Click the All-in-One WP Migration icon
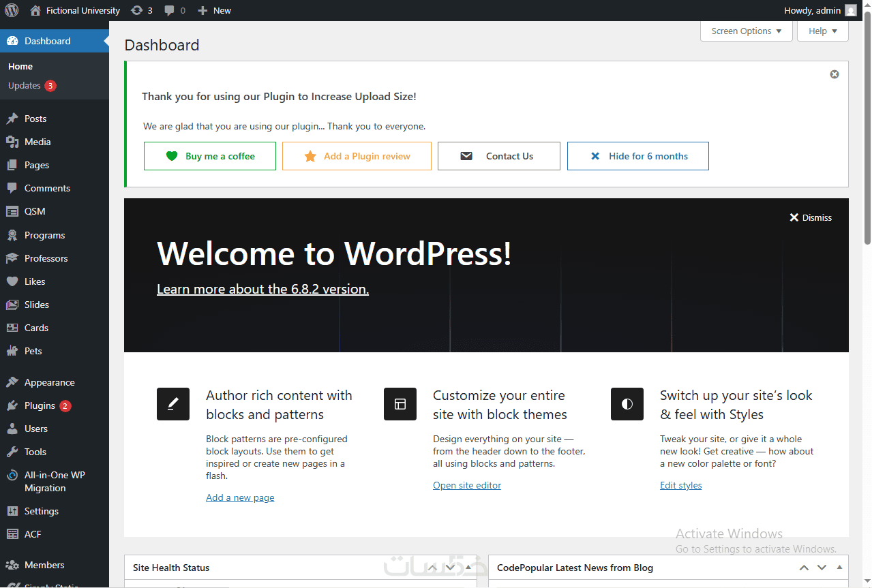Screen dimensions: 872x588 pyautogui.click(x=12, y=476)
